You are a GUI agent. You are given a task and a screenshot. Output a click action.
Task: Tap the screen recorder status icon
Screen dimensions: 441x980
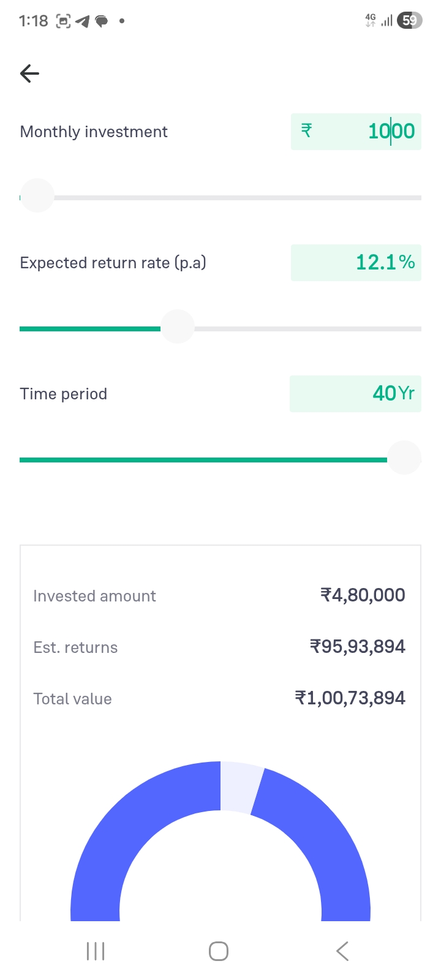click(63, 21)
